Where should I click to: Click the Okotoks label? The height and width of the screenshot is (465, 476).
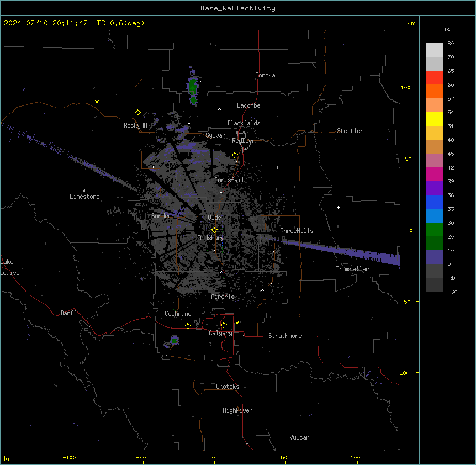[228, 387]
